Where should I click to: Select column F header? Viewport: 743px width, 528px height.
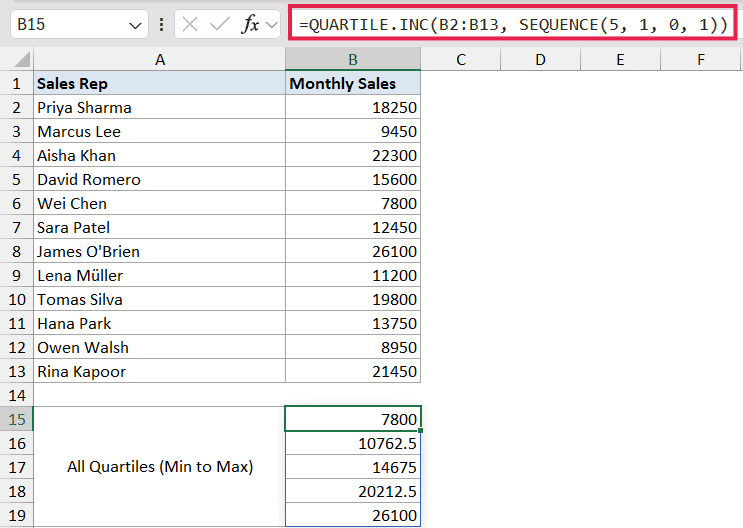701,60
